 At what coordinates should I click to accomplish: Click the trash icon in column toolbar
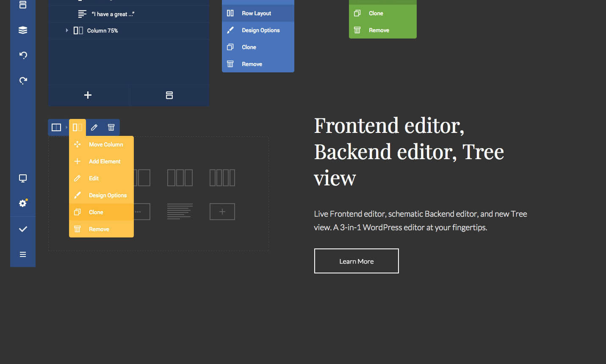111,127
